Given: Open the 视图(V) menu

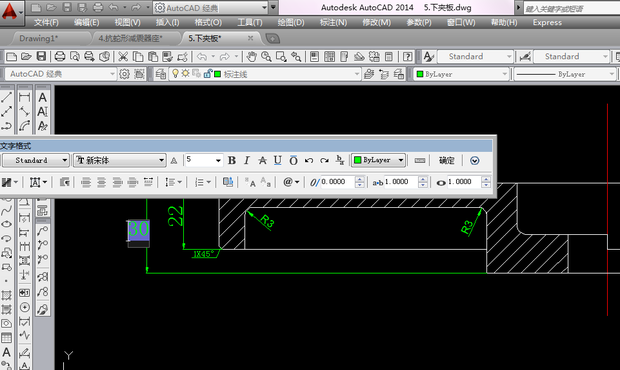Looking at the screenshot, I should (x=127, y=23).
